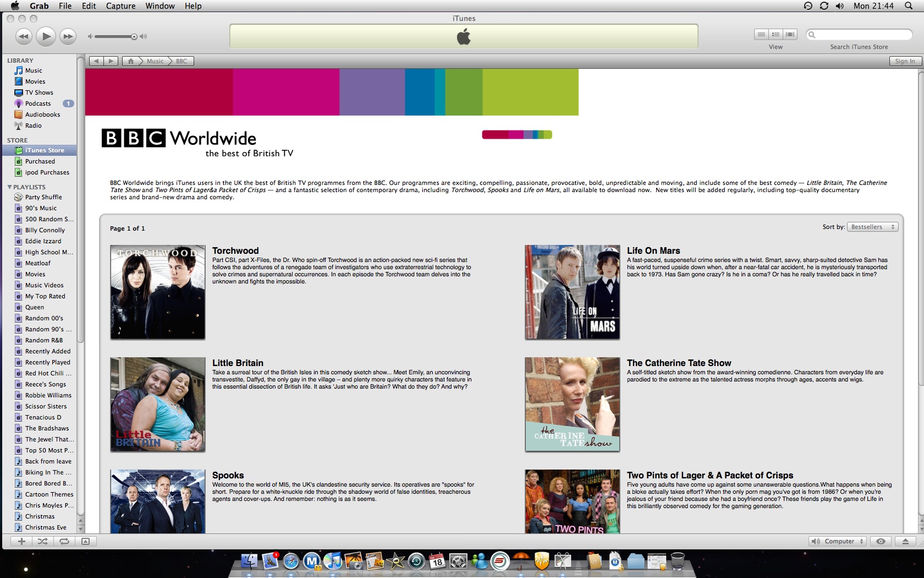924x578 pixels.
Task: Click the Sign In button
Action: [x=905, y=61]
